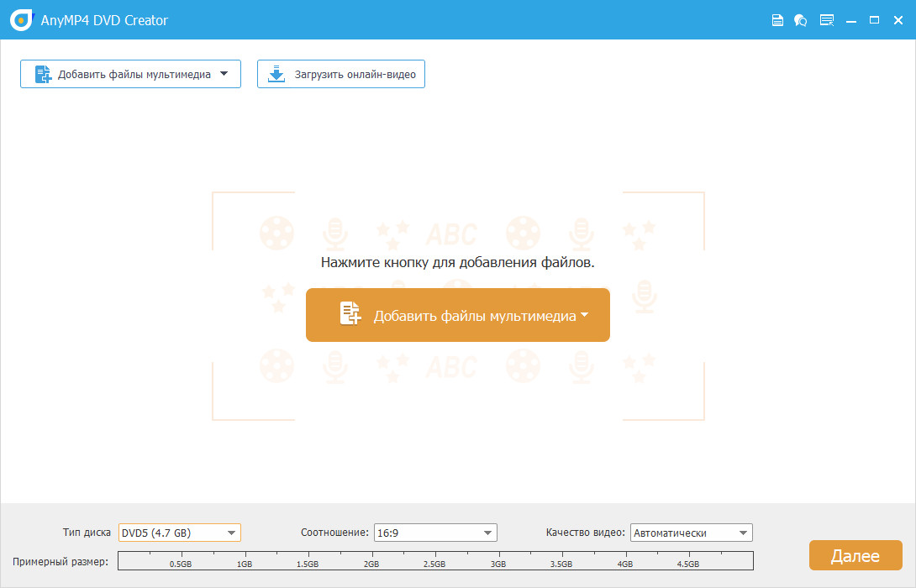Click the orange 'Добавить файлы мультимедиа' button
This screenshot has height=588, width=916.
[x=458, y=315]
